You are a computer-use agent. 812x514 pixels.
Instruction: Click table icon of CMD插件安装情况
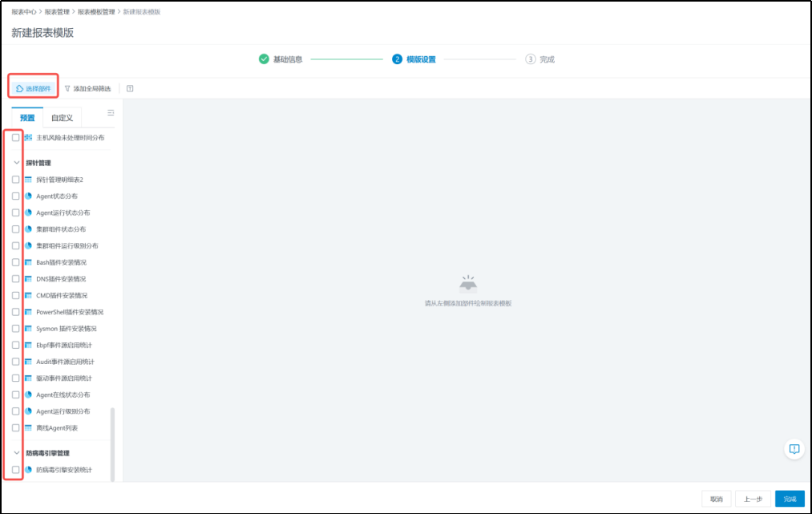coord(29,295)
